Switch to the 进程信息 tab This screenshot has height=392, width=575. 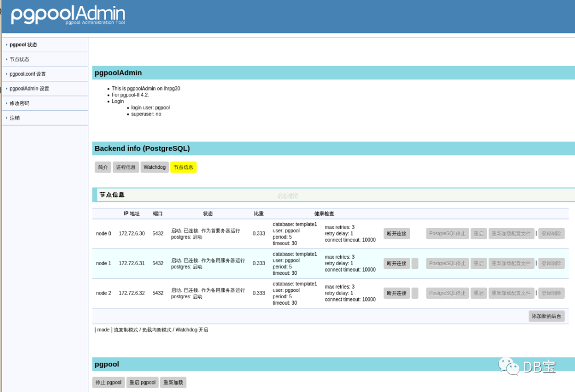[126, 167]
